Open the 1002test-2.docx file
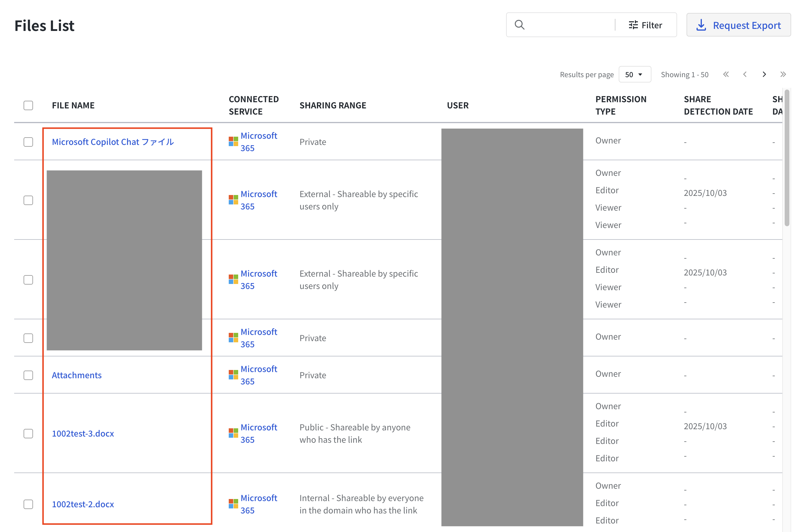Viewport: 800px width, 532px height. [x=83, y=504]
